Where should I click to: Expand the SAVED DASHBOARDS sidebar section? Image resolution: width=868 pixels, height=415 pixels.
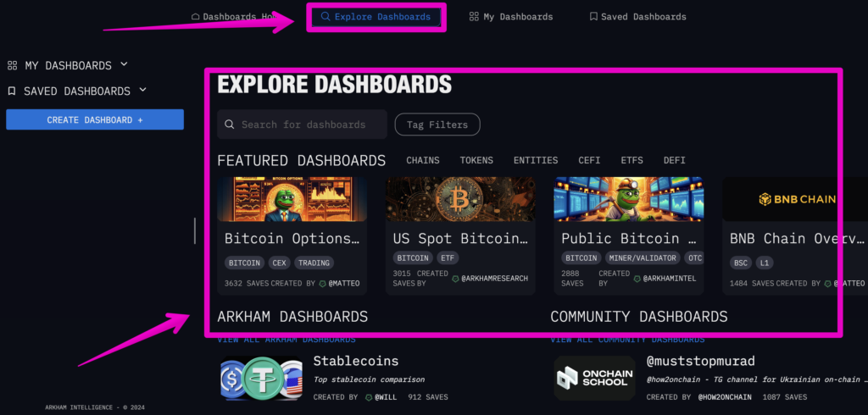[142, 90]
